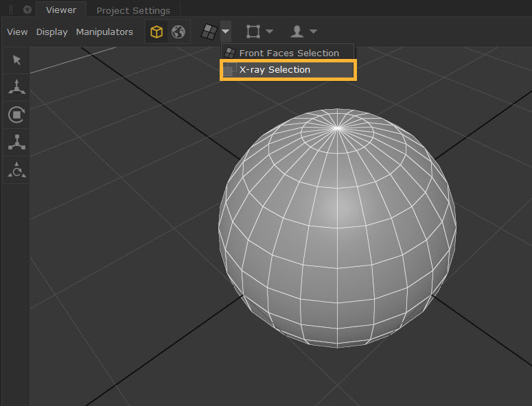532x406 pixels.
Task: Click the bottom COI rotate tool icon
Action: coord(16,170)
